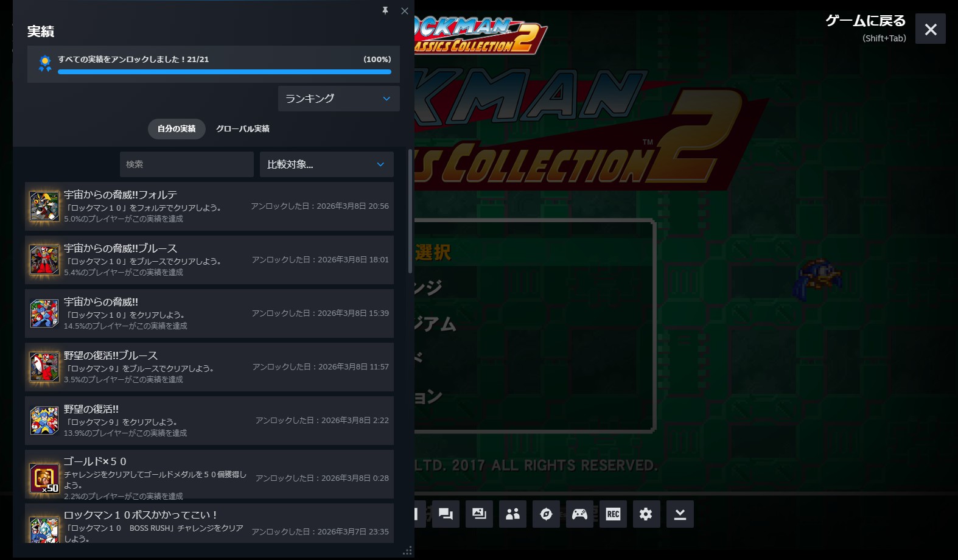Click the unlock date 2026年3月8日 0:28
This screenshot has height=560, width=958.
tap(355, 478)
